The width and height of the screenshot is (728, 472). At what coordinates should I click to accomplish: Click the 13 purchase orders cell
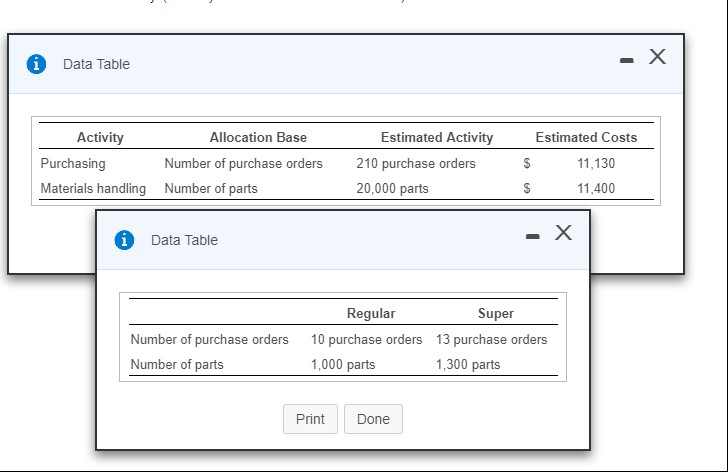click(491, 339)
